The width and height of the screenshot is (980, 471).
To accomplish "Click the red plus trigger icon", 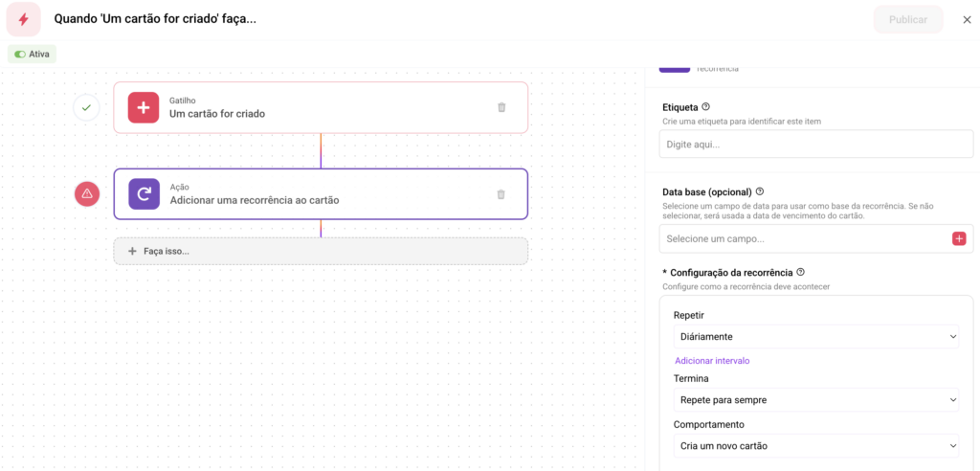I will [144, 107].
